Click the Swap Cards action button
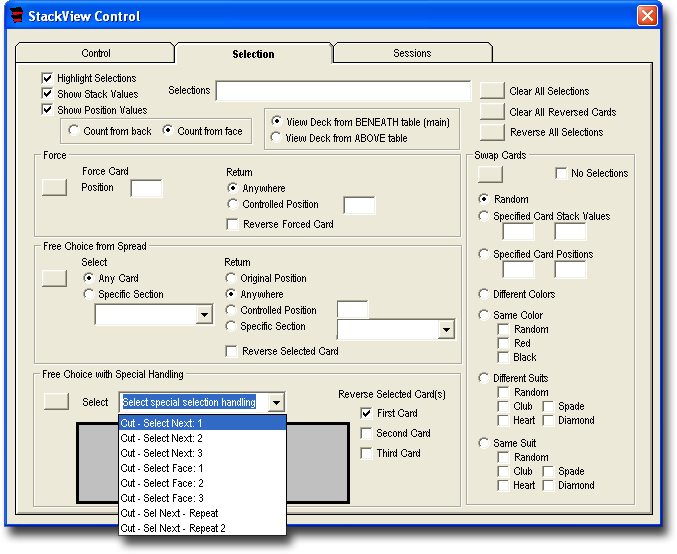Image resolution: width=677 pixels, height=554 pixels. [490, 174]
